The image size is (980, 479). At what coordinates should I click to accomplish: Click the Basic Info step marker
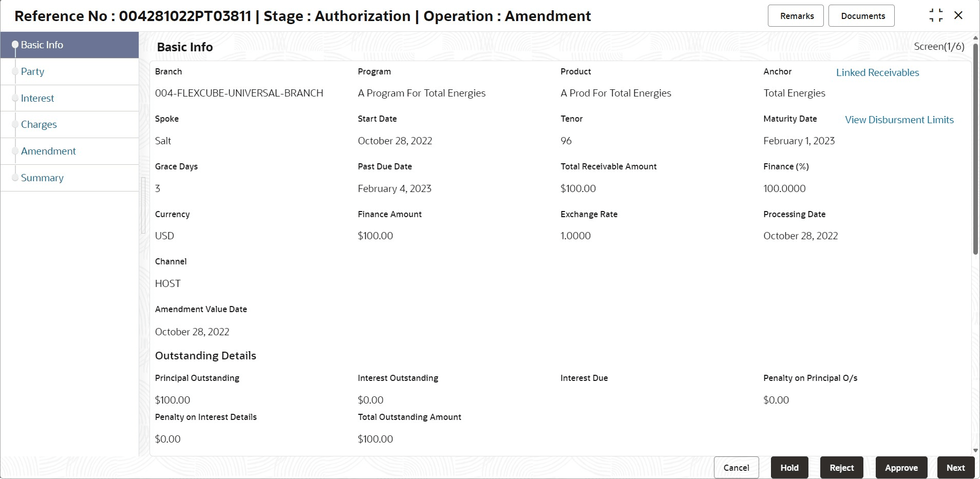pos(15,45)
